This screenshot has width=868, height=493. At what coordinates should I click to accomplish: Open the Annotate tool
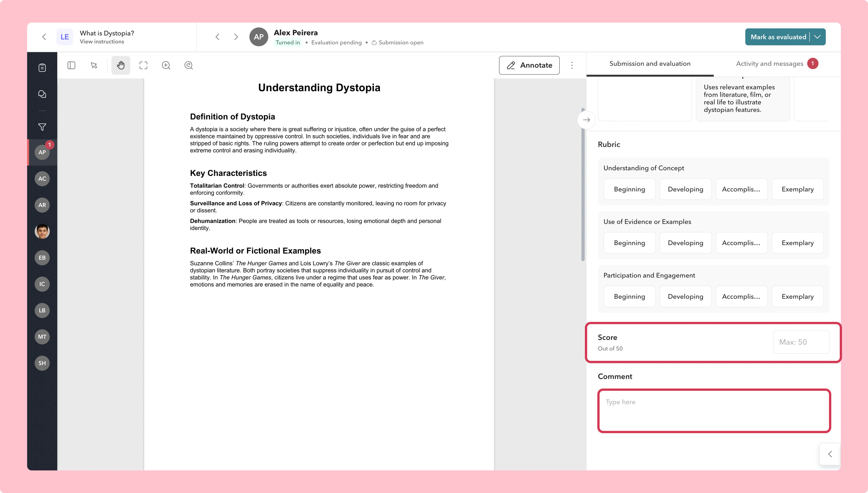point(529,65)
